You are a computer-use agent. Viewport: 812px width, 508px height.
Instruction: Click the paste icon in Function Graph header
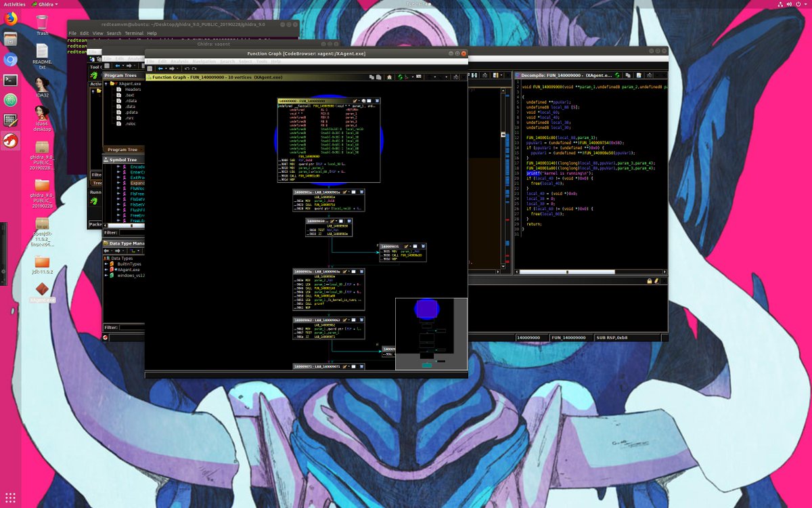coord(378,77)
